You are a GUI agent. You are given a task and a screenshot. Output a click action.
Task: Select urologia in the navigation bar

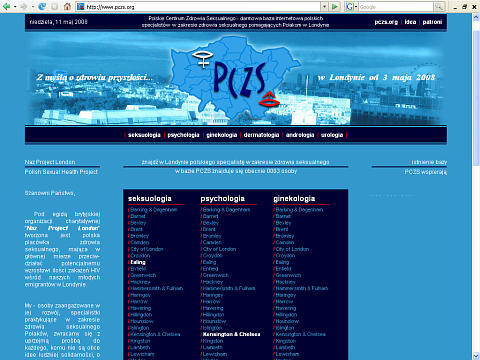332,135
